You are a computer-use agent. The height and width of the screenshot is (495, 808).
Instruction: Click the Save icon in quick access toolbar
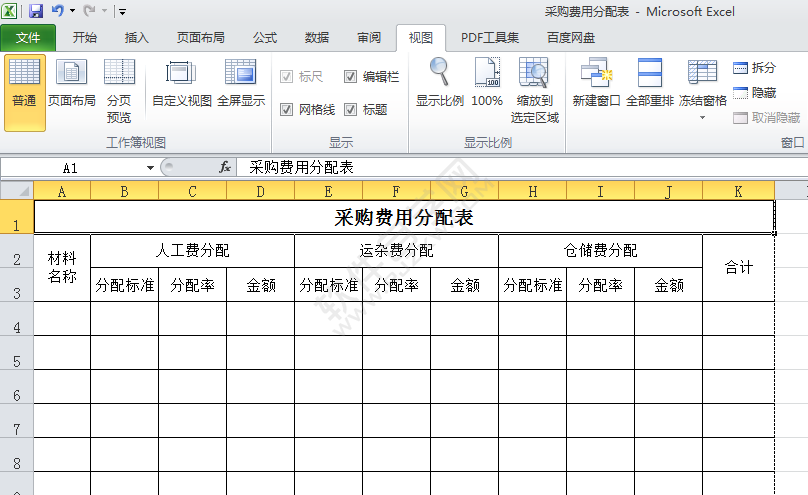pyautogui.click(x=36, y=11)
